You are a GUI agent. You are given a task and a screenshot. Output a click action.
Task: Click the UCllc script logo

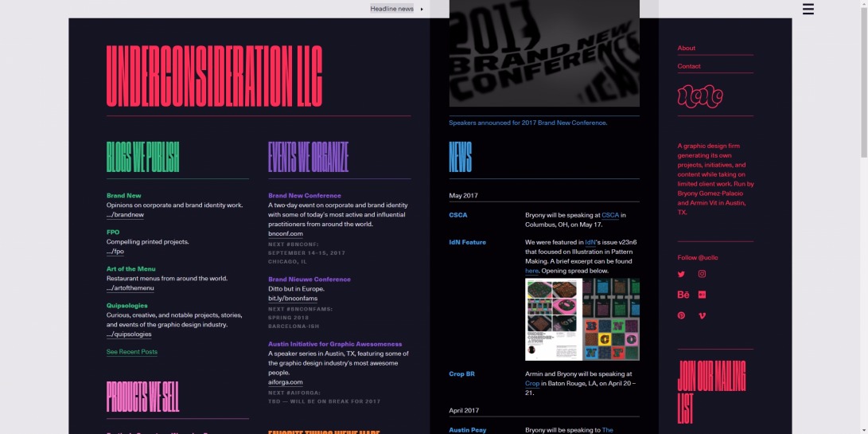click(700, 96)
